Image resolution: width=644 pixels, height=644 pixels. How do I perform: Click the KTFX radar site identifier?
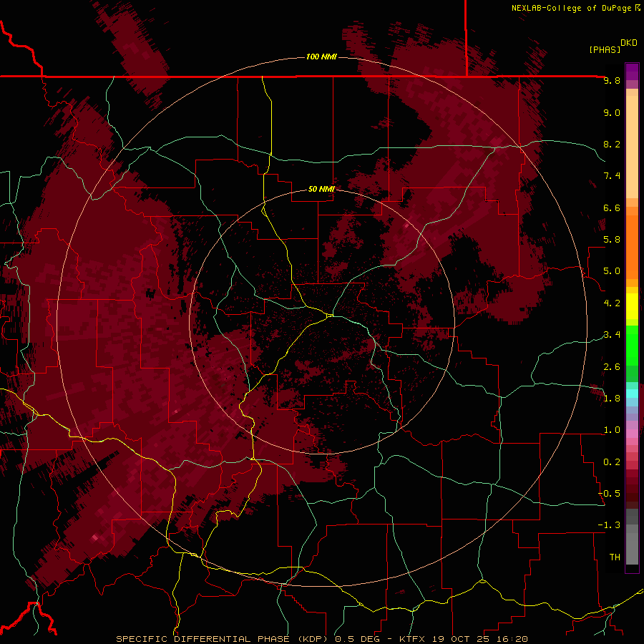(x=412, y=639)
